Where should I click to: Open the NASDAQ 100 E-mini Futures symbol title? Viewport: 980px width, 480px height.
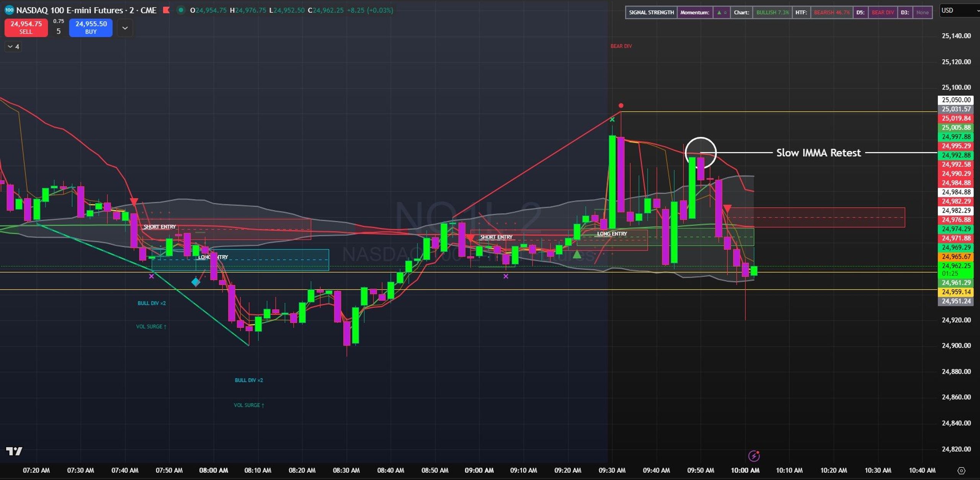87,10
